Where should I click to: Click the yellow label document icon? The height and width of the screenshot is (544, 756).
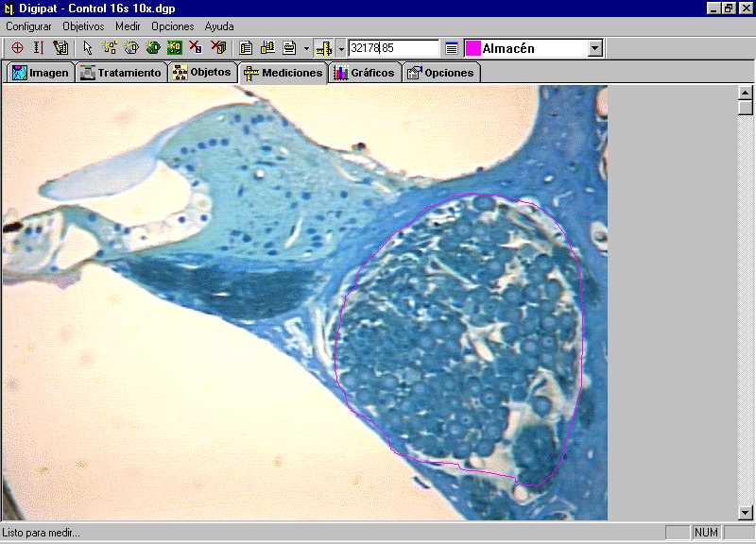289,48
